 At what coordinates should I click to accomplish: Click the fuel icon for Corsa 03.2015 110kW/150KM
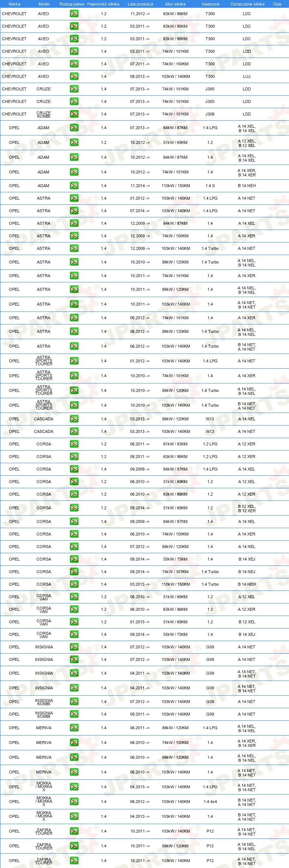[x=74, y=584]
